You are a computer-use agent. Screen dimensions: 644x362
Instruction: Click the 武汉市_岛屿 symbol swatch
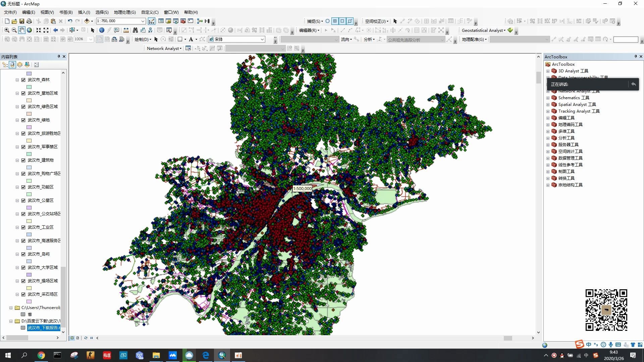[29, 261]
